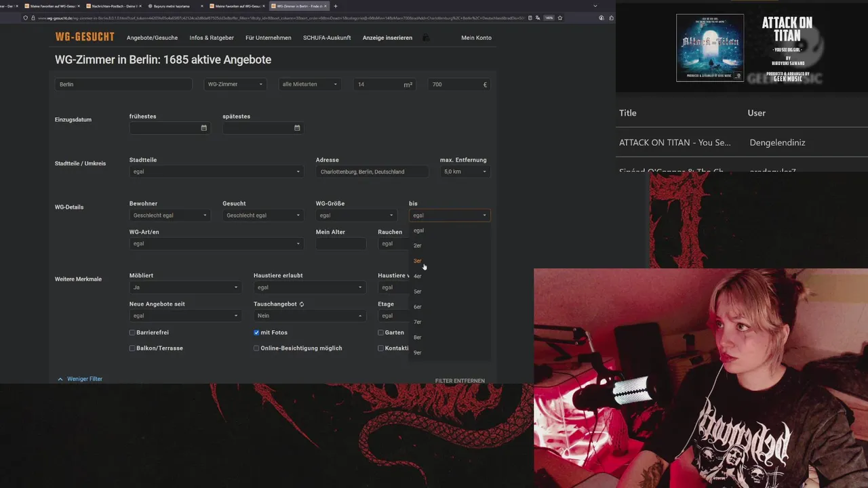Image resolution: width=868 pixels, height=488 pixels.
Task: Open the Haustiere erlaubt dropdown
Action: 310,287
